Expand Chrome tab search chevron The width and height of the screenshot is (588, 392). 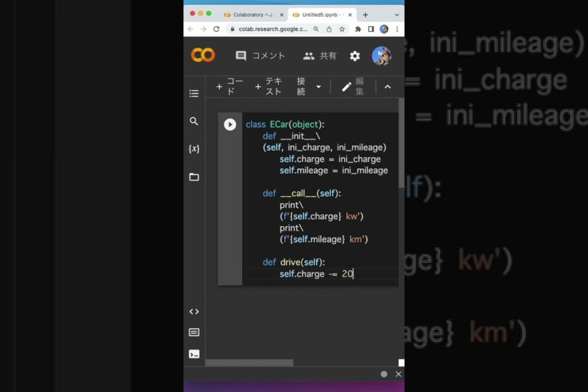coord(396,15)
